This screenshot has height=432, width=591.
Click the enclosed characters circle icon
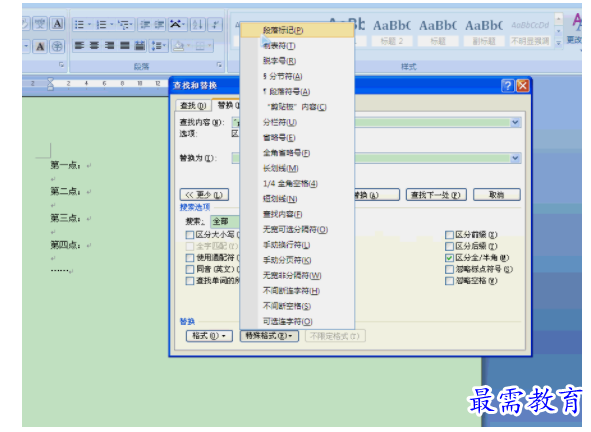point(57,46)
